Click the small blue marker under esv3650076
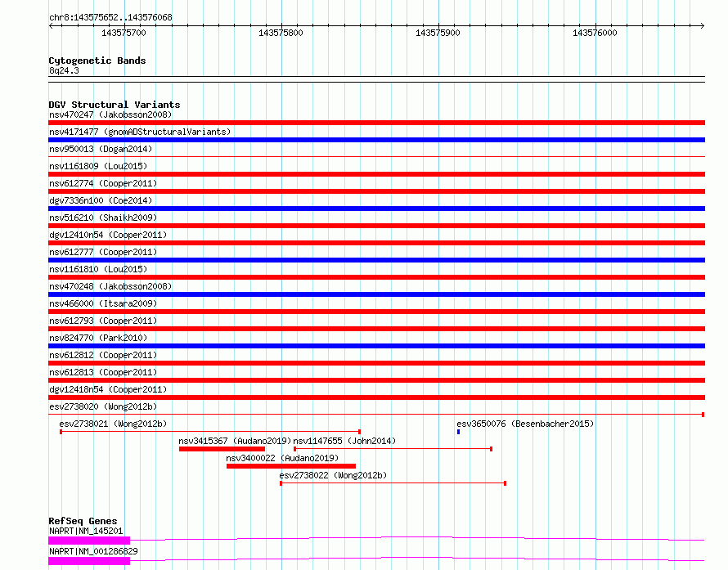This screenshot has width=728, height=570. tap(458, 432)
